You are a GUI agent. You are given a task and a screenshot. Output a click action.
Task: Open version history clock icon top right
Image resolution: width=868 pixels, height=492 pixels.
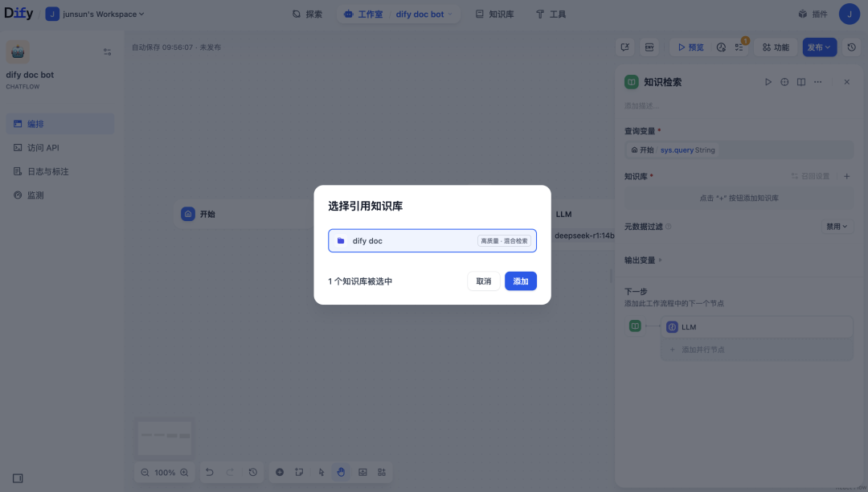tap(851, 47)
